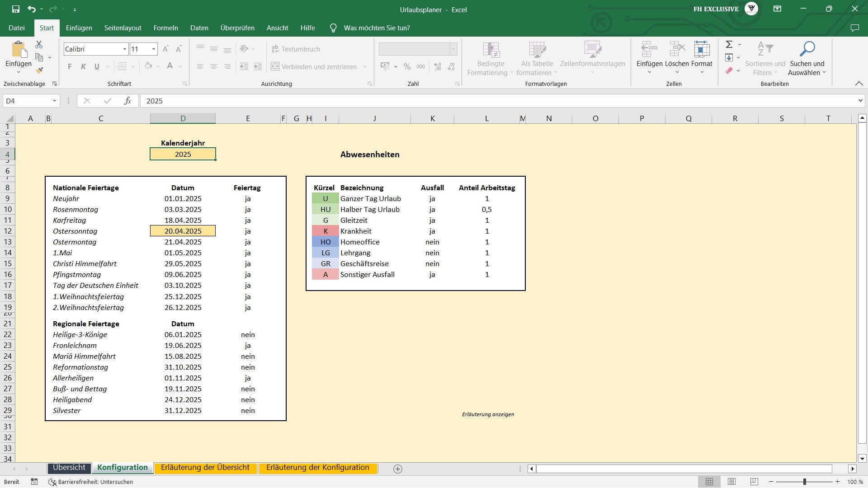
Task: Click Als Tabelle formatieren
Action: tap(537, 58)
